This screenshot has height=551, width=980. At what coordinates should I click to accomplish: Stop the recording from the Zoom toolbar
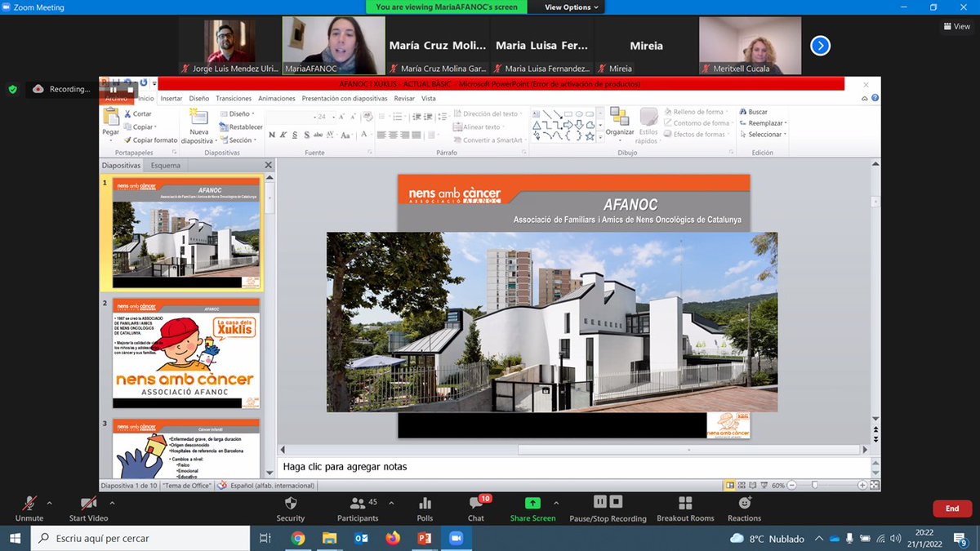(x=617, y=502)
